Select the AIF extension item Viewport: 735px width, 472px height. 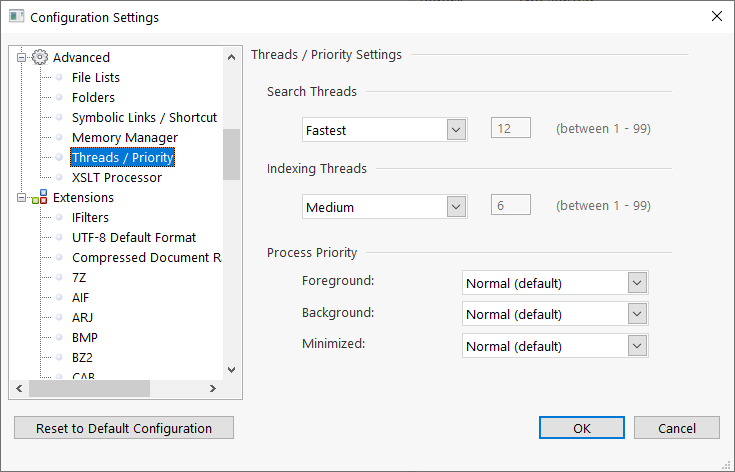pyautogui.click(x=80, y=298)
